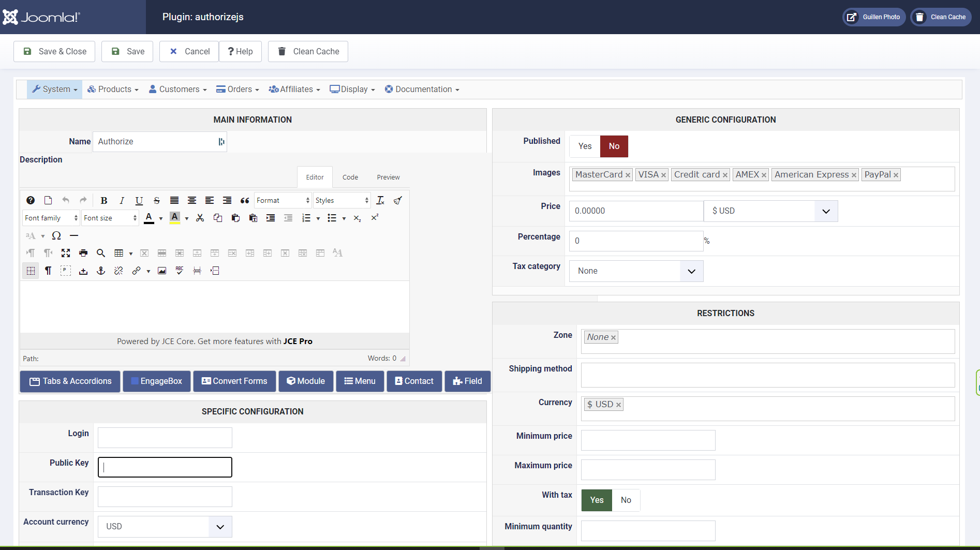Open the Account currency dropdown

pyautogui.click(x=165, y=527)
